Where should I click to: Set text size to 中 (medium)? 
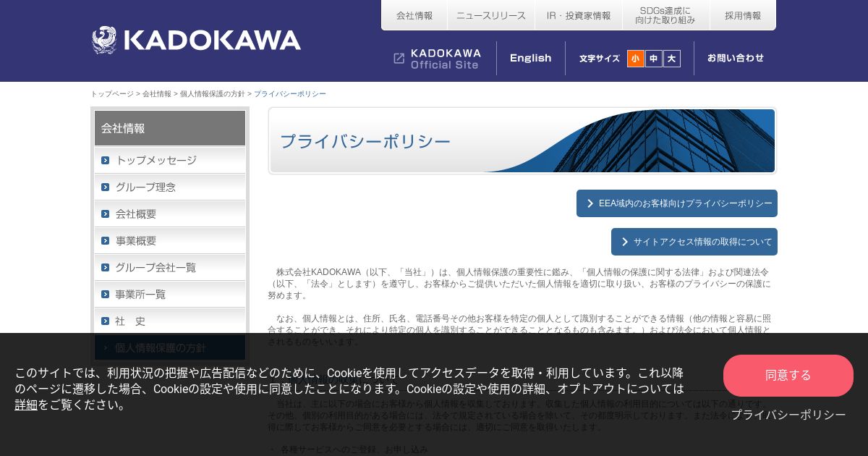pos(654,59)
